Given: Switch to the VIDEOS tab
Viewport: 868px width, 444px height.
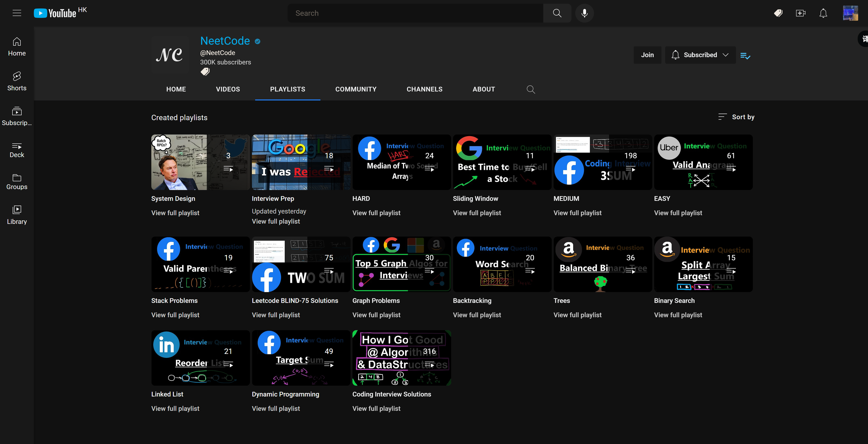Looking at the screenshot, I should [x=228, y=89].
